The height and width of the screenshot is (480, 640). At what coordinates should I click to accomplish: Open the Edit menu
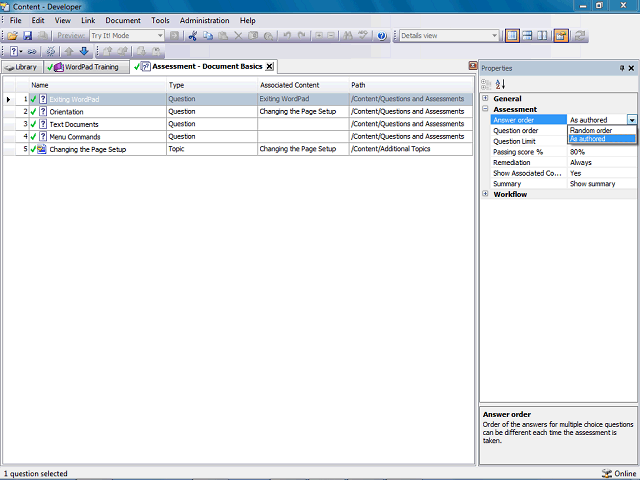tap(38, 20)
